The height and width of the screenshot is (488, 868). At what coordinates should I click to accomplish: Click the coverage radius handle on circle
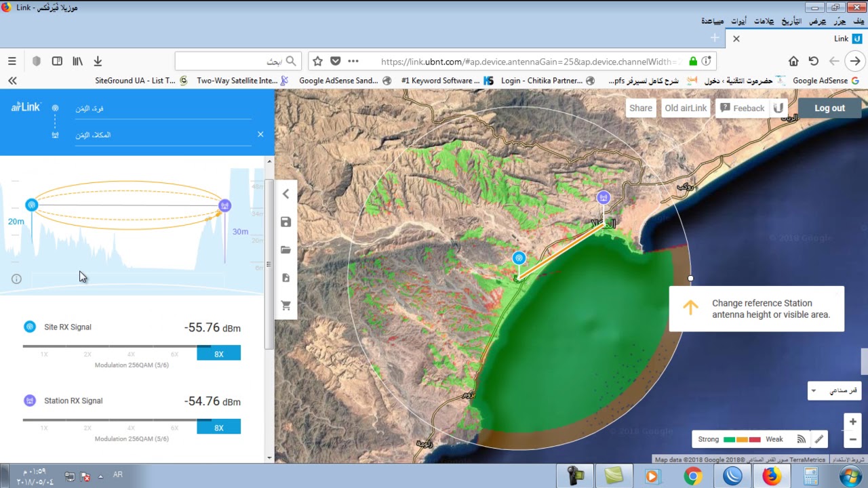pos(690,278)
